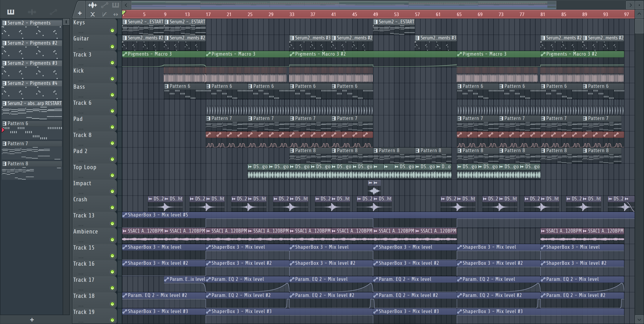
Task: Mute the Guitar track
Action: coord(112,46)
